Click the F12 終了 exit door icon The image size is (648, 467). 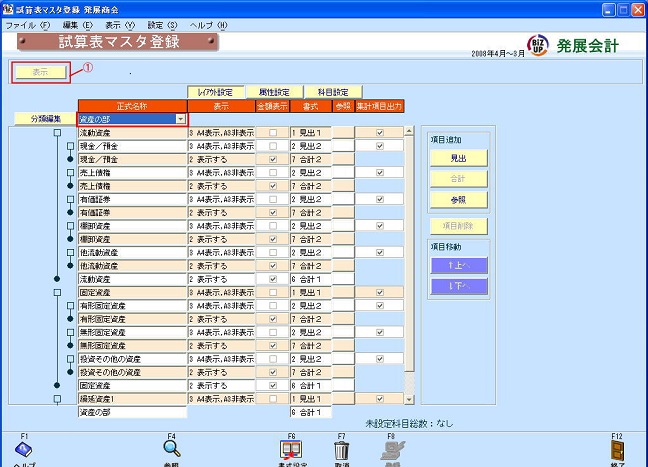click(617, 450)
